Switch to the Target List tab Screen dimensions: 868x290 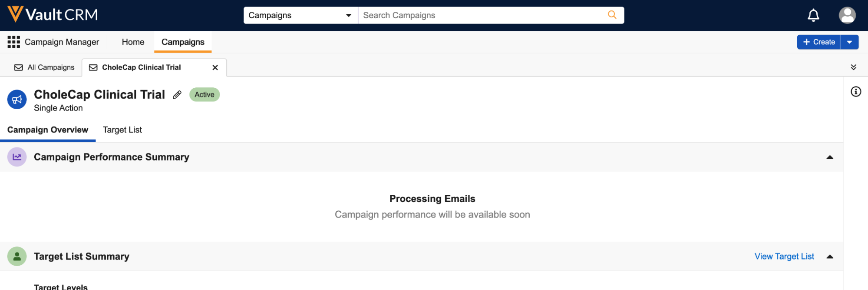pyautogui.click(x=122, y=130)
